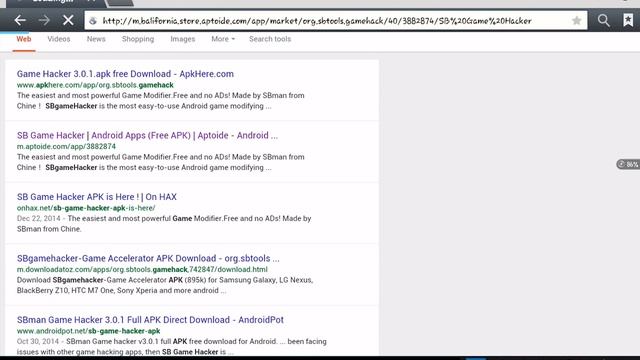Click the Oct 30, 2014 date text
640x360 pixels.
(38, 341)
